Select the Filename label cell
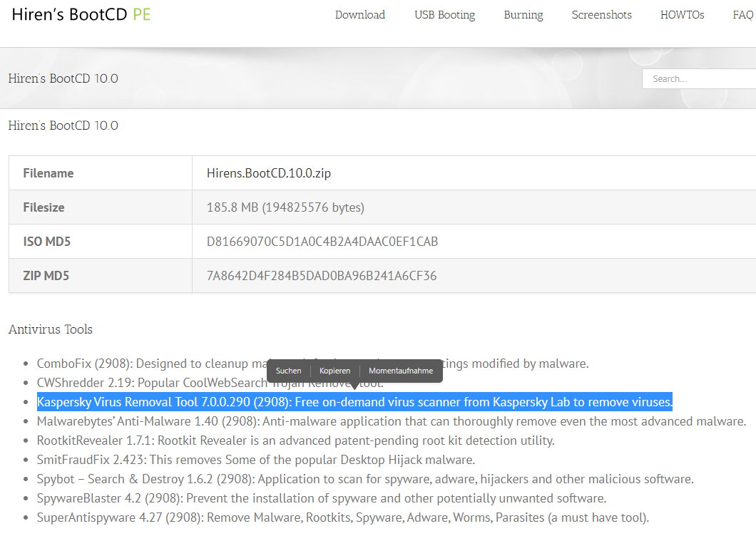Image resolution: width=756 pixels, height=536 pixels. 101,173
